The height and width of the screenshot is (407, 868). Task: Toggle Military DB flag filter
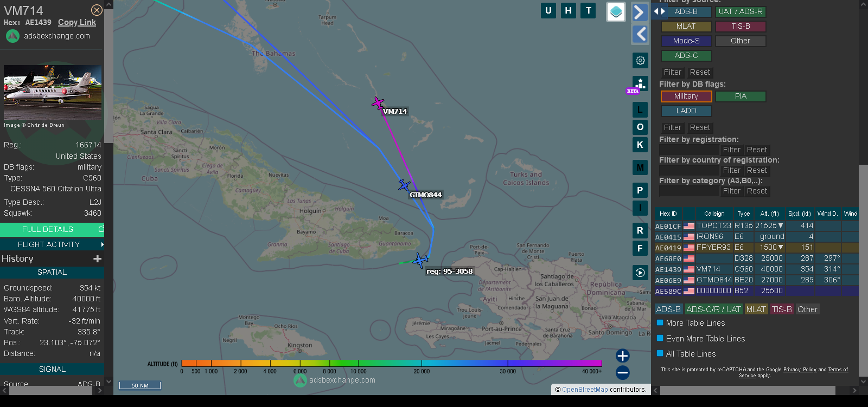pos(686,96)
